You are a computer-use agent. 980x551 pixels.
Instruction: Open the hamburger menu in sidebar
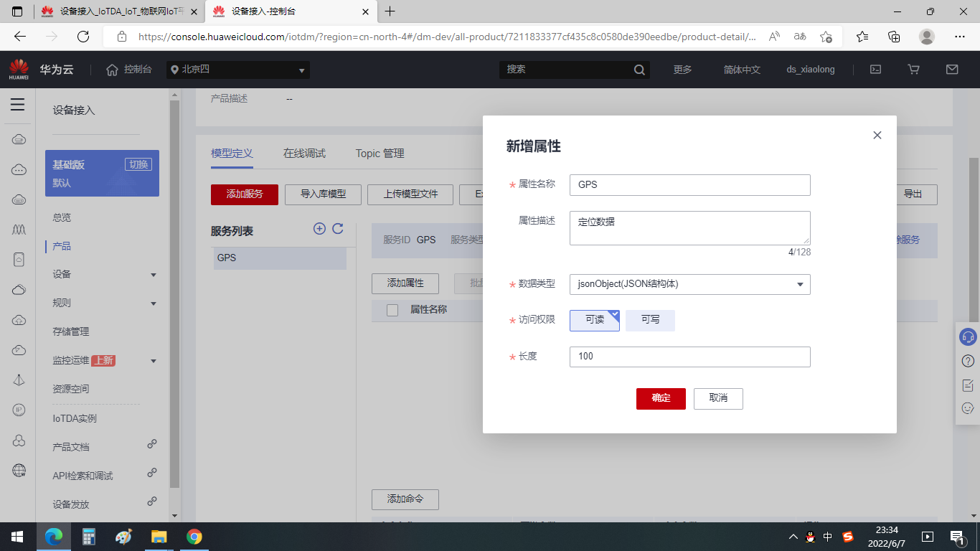click(x=18, y=105)
